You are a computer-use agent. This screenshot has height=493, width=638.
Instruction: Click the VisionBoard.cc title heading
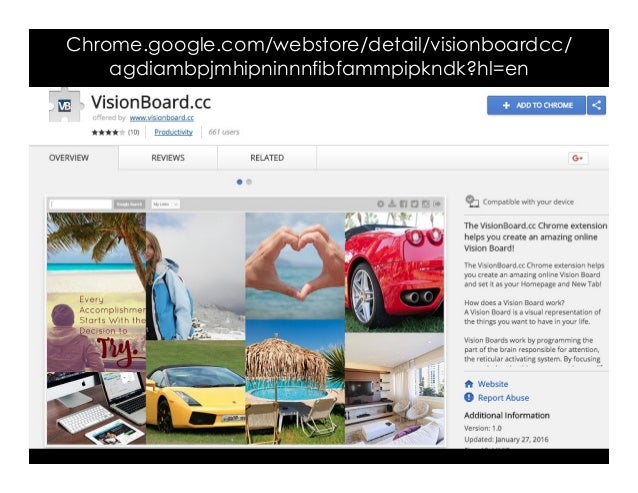pos(151,102)
